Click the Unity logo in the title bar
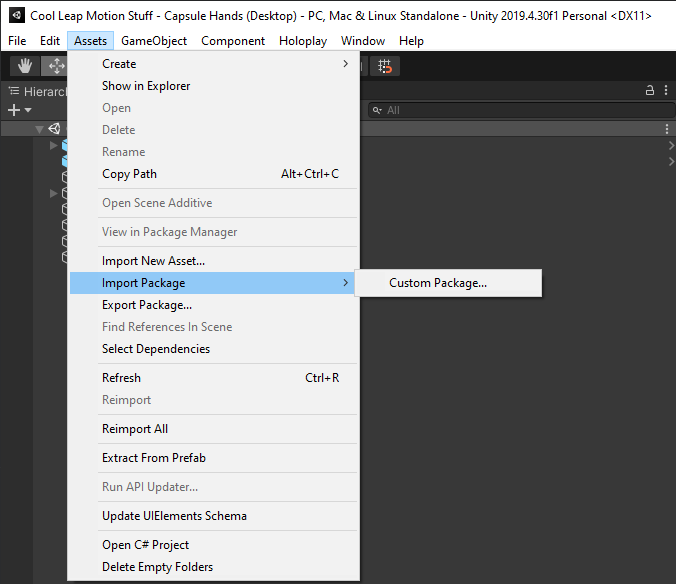 click(x=16, y=16)
